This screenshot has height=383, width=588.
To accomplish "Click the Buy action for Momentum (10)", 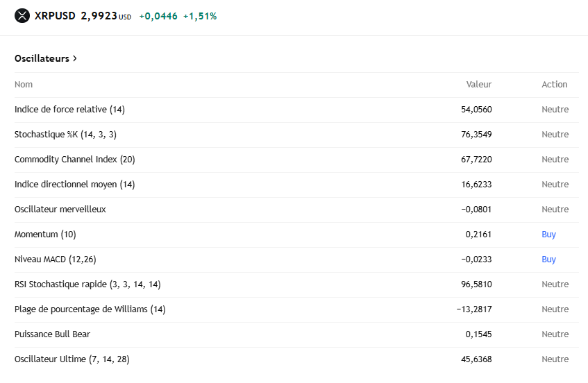I will coord(548,235).
